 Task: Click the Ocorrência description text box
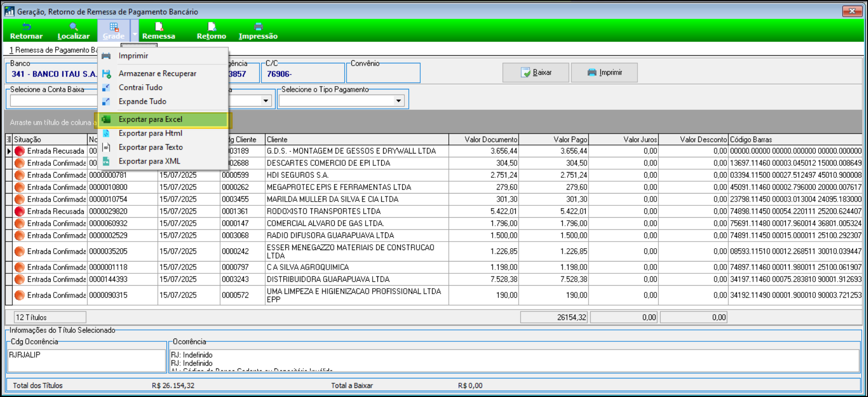tap(514, 361)
